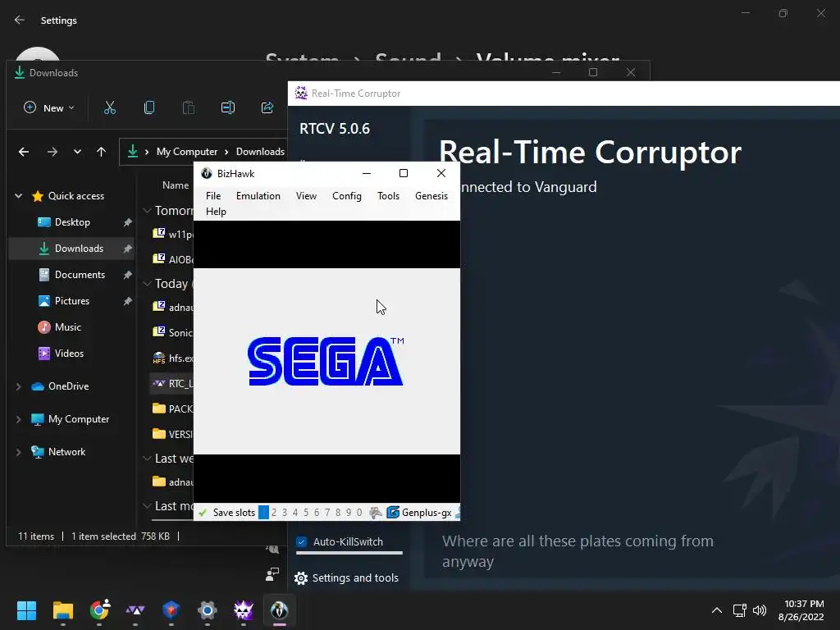Screen dimensions: 840x630
Task: Open the volume icon in system tray
Action: tap(759, 610)
